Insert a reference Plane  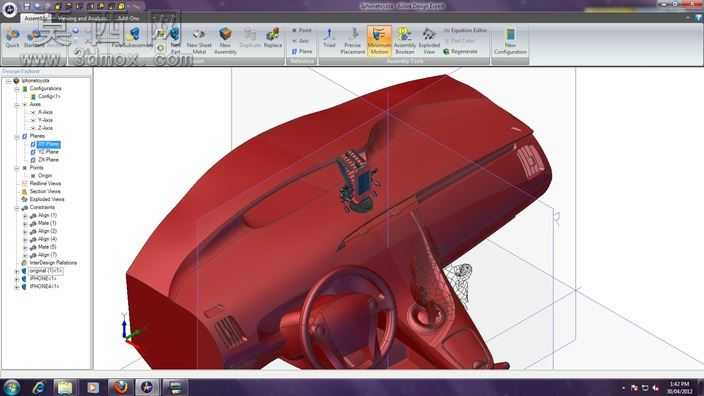click(302, 52)
